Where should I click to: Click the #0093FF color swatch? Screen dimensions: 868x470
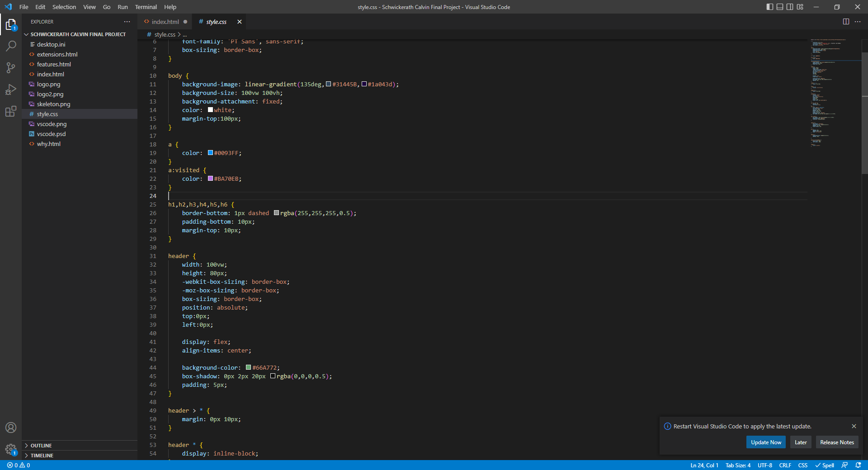[210, 153]
